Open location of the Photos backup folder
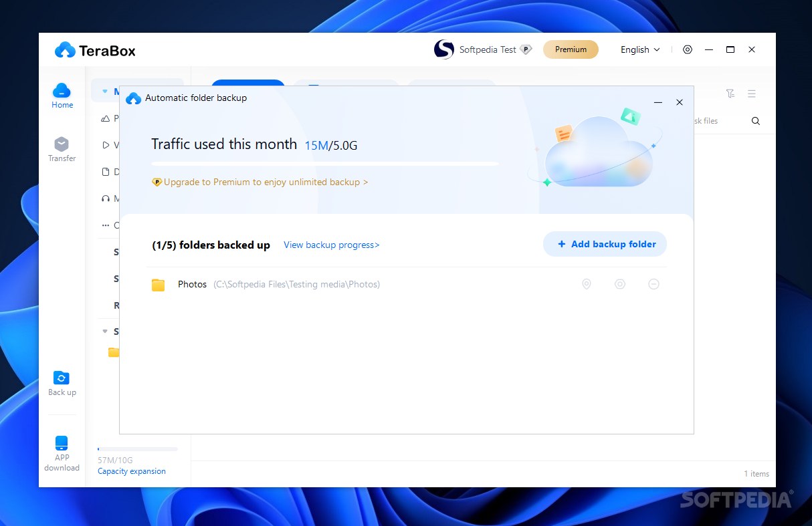 (587, 284)
